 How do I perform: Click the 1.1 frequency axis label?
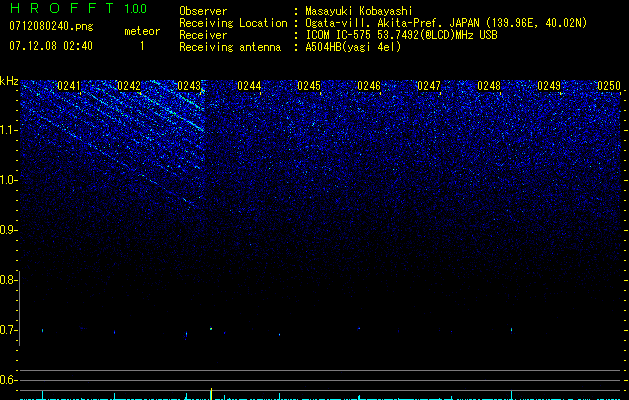8,130
